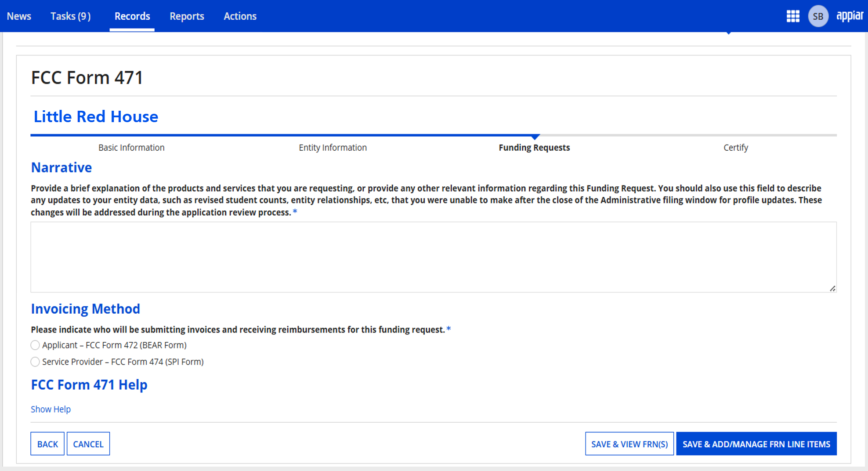
Task: Open the Reports tab
Action: coord(187,16)
